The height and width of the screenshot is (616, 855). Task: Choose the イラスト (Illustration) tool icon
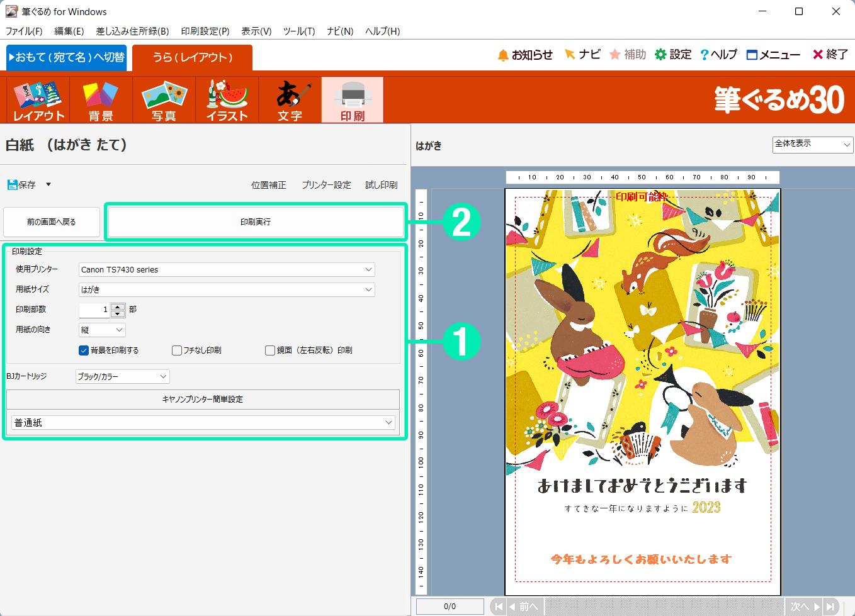[x=227, y=99]
